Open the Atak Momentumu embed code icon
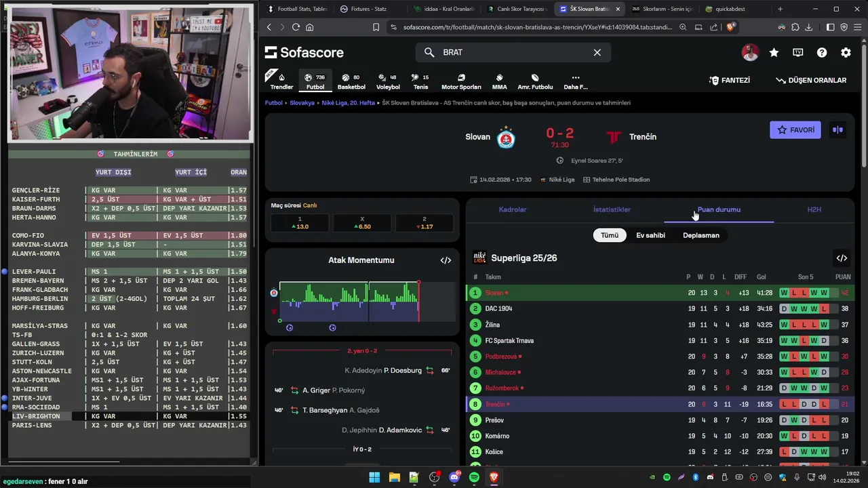The height and width of the screenshot is (488, 868). pos(446,260)
